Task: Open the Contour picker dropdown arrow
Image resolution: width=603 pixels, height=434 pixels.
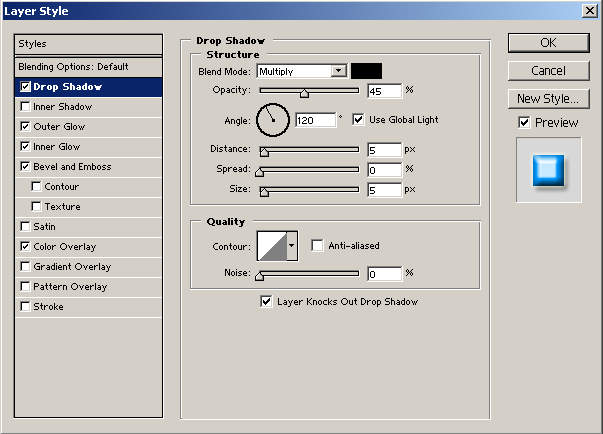Action: point(292,246)
